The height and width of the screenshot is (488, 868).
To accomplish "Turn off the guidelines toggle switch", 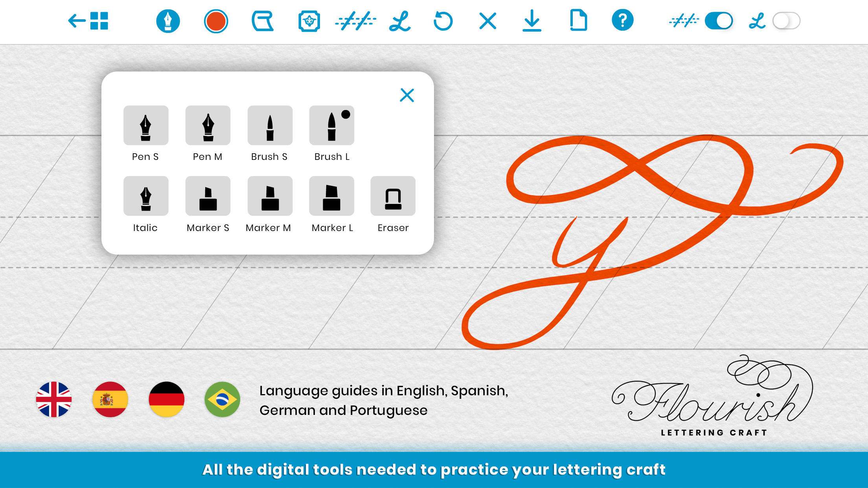I will pyautogui.click(x=719, y=21).
